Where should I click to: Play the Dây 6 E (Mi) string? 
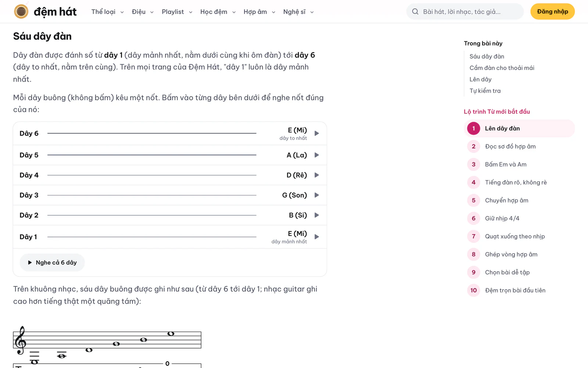click(169, 133)
